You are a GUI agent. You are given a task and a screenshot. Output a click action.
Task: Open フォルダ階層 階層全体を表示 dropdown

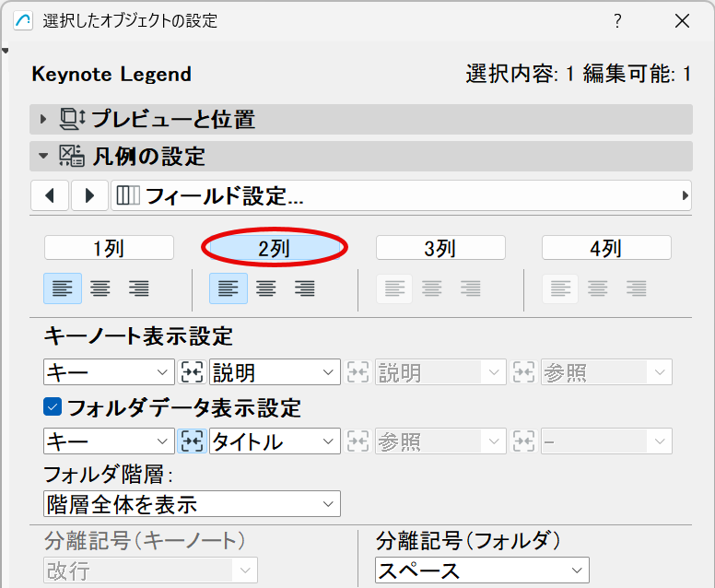pyautogui.click(x=192, y=504)
